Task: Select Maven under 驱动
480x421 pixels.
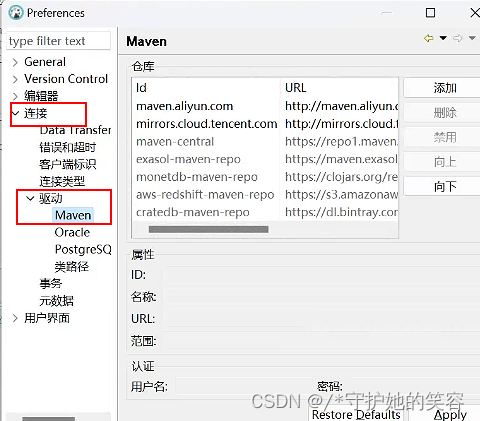Action: pyautogui.click(x=73, y=215)
